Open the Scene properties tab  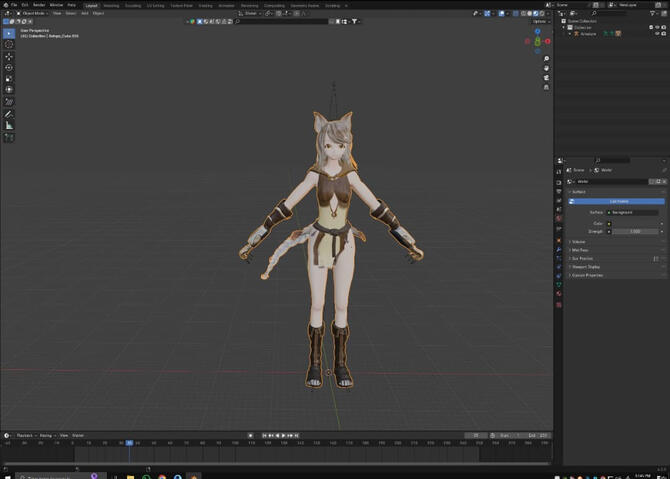point(559,209)
